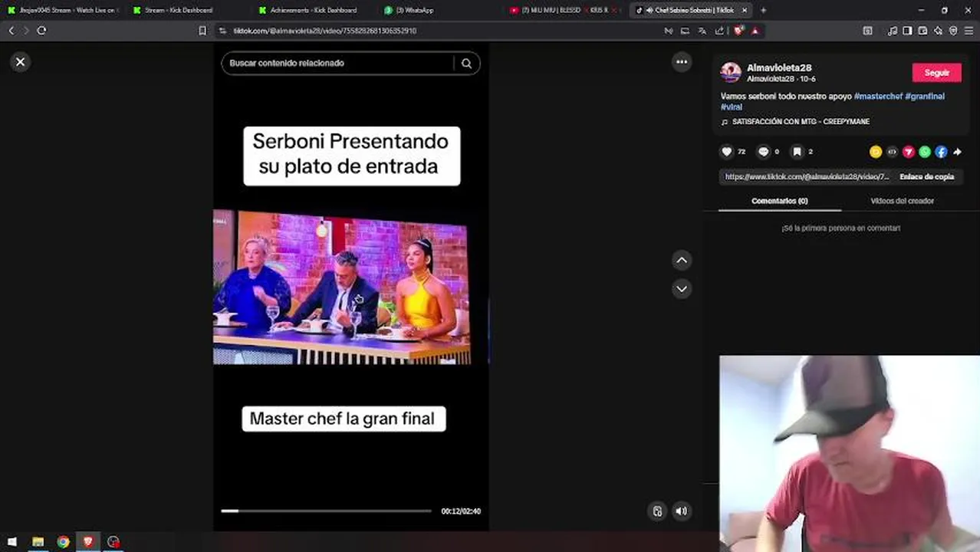Image resolution: width=980 pixels, height=552 pixels.
Task: Expand more share options arrow
Action: (957, 152)
